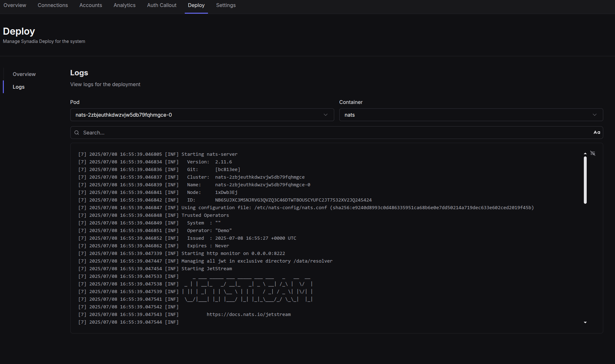Open the Overview top tab
Screen dimensions: 615x364
(15, 5)
